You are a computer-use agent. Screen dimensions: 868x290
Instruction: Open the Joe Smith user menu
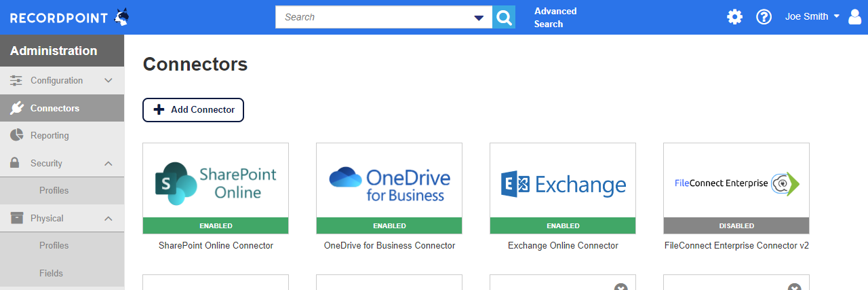812,17
